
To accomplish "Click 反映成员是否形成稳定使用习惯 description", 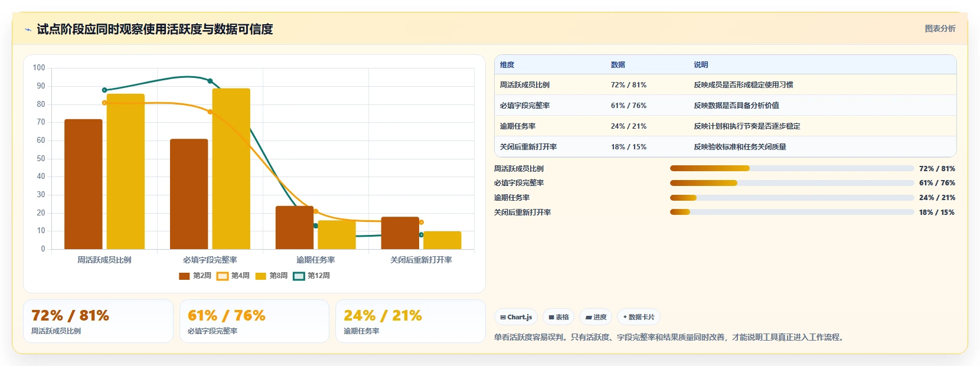I will pyautogui.click(x=743, y=85).
